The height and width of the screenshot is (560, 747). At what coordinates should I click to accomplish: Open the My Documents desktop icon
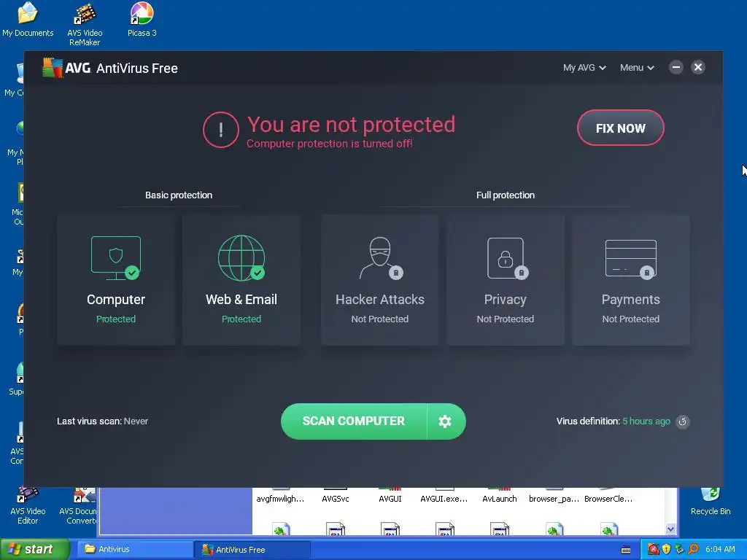28,20
